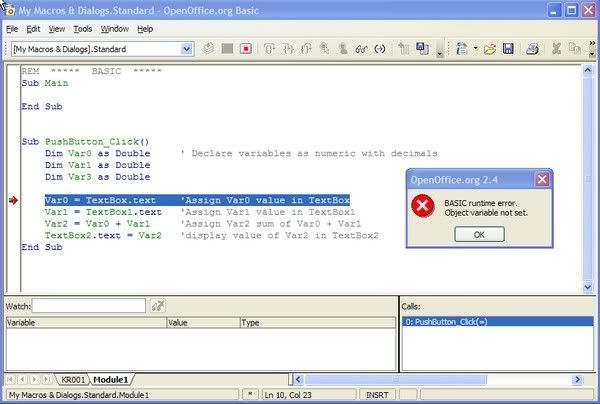The image size is (600, 404).
Task: Toggle Breakpoint On/Off icon
Action: tap(324, 49)
